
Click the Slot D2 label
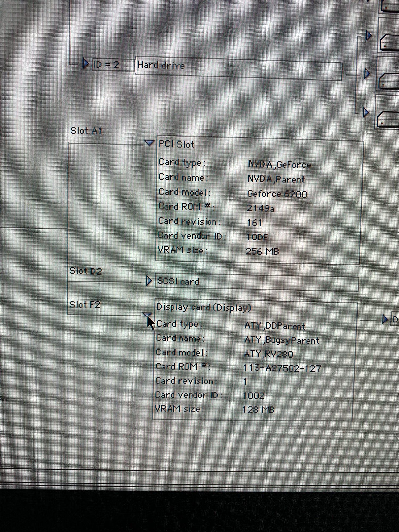click(86, 271)
